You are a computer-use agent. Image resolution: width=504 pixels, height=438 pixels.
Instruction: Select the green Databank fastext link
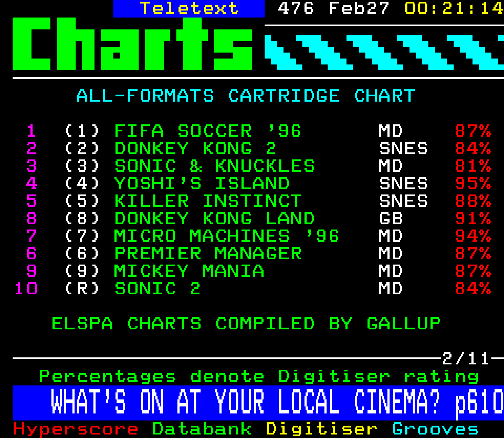[202, 429]
